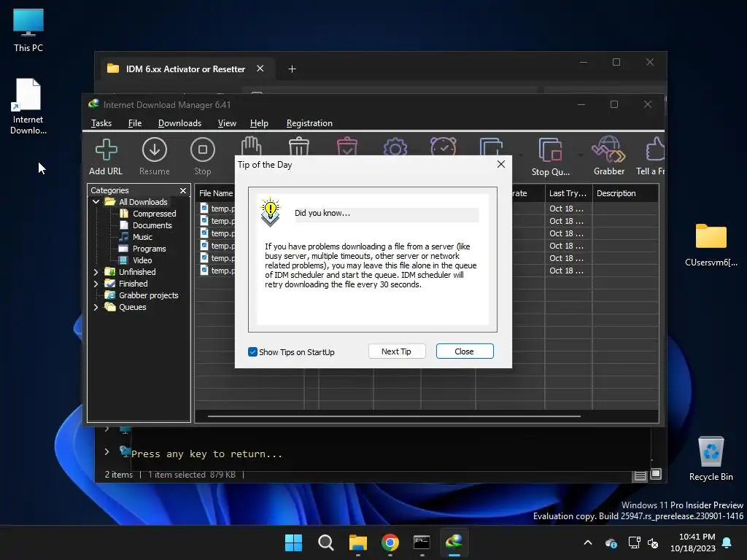Click the Tell a Friend thumbs-up icon

tap(651, 156)
